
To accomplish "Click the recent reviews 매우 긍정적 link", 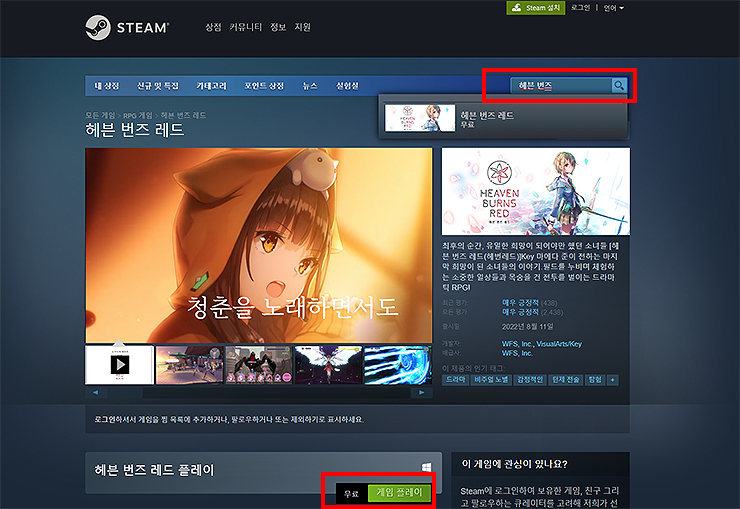I will click(x=520, y=303).
